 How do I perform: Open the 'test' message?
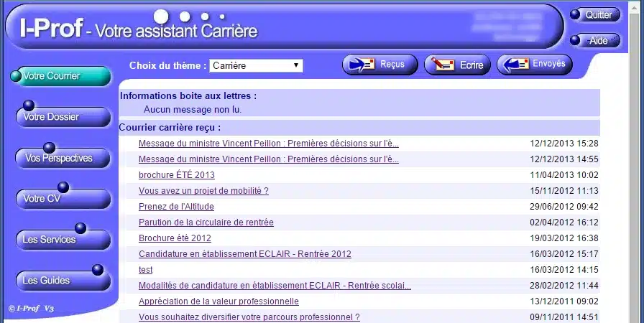click(x=145, y=270)
